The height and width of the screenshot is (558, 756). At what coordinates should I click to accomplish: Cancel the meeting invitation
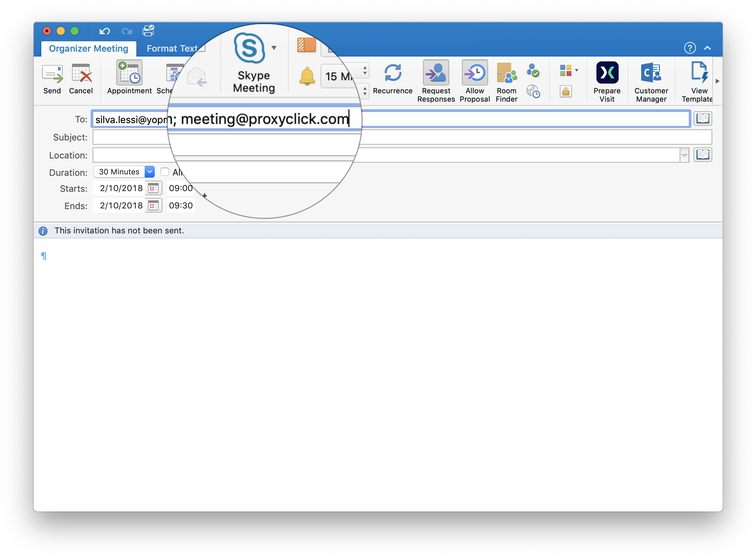point(81,79)
